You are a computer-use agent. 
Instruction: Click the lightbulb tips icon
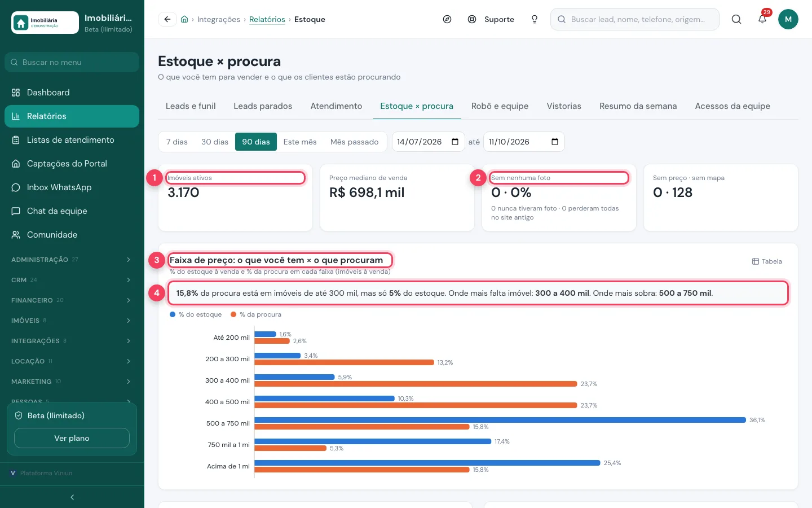click(x=535, y=19)
